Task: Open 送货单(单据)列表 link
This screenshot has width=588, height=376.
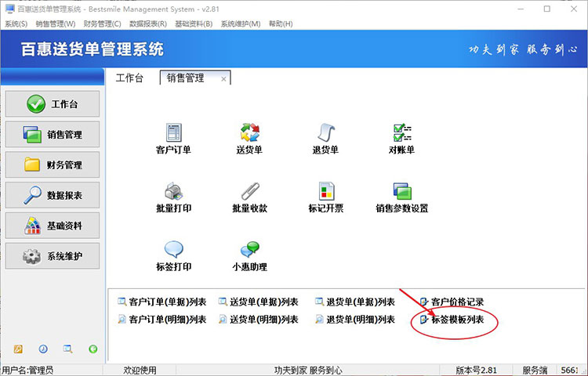Action: tap(259, 302)
